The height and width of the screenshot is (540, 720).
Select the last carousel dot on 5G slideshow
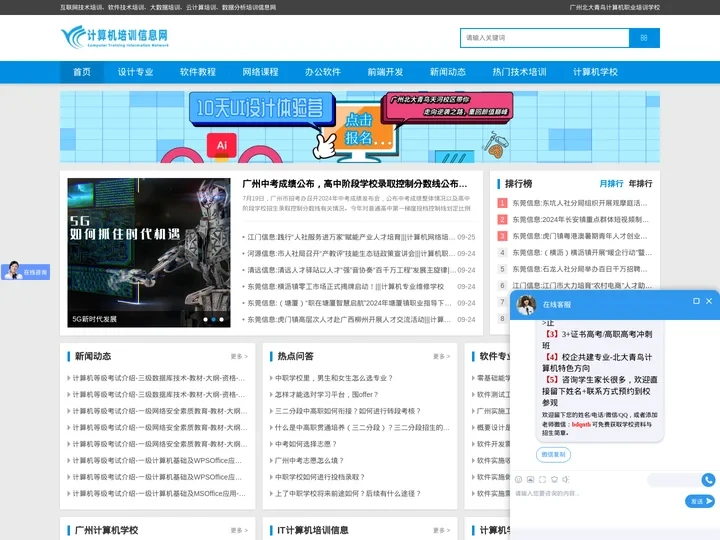click(x=221, y=319)
